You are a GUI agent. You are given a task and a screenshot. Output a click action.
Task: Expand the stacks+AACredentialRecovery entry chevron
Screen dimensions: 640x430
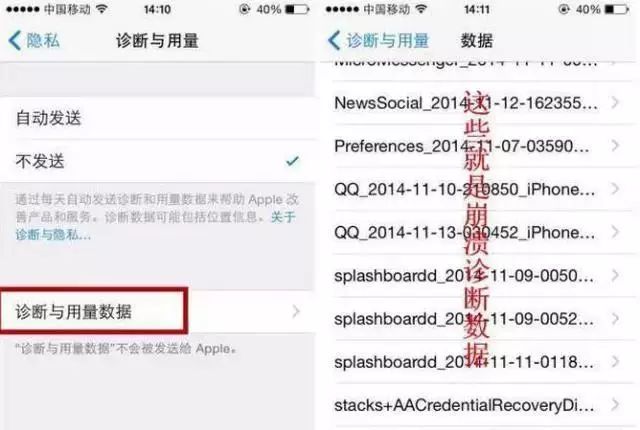tap(615, 405)
